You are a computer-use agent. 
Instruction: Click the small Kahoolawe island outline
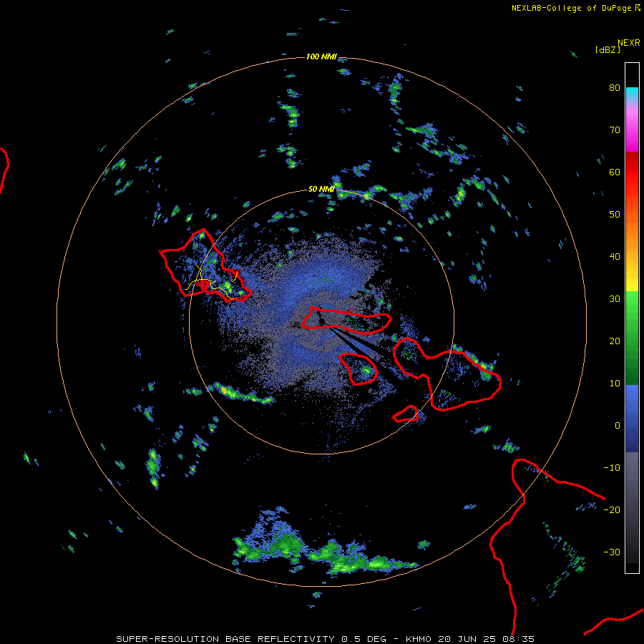(406, 414)
